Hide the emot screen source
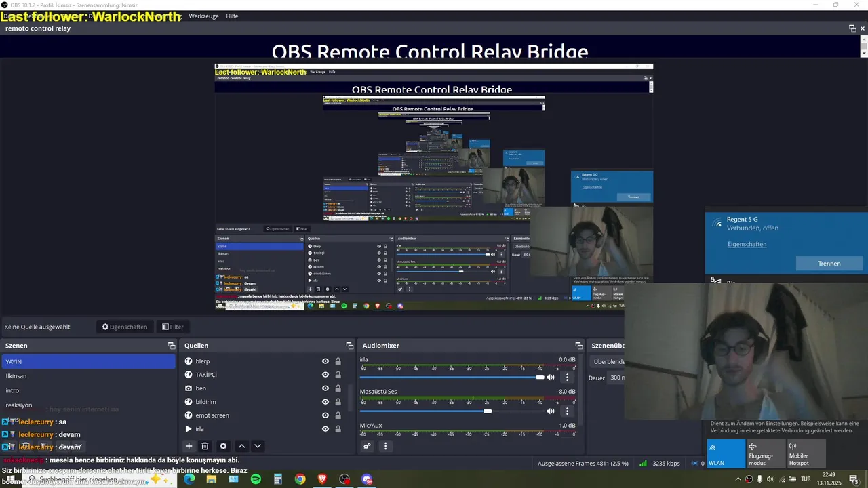This screenshot has width=868, height=488. point(325,415)
